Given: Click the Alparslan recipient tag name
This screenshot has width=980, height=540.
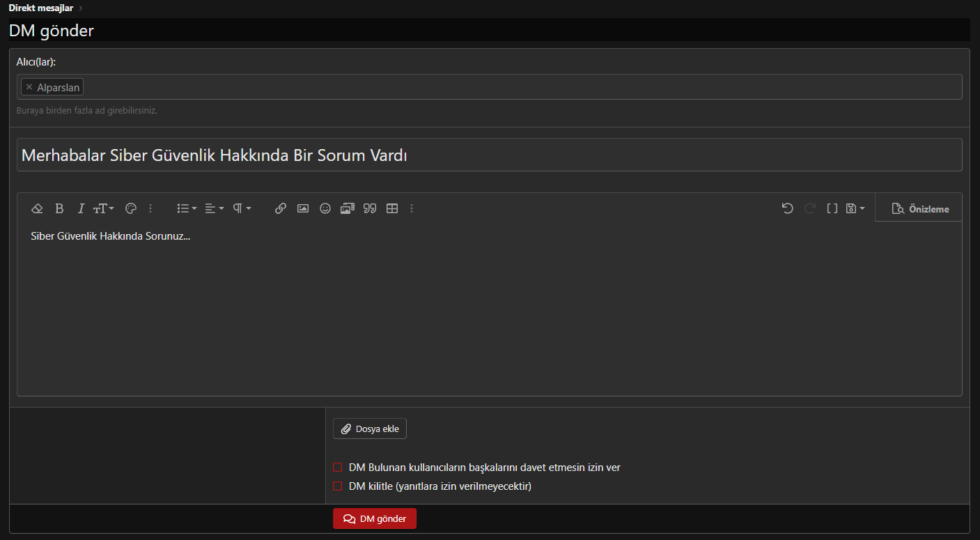Looking at the screenshot, I should pyautogui.click(x=59, y=87).
